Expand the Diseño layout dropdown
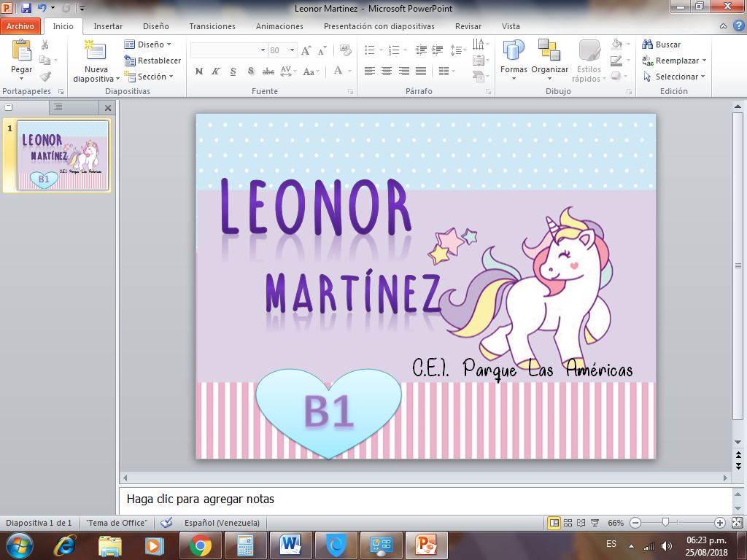Viewport: 747px width, 560px height. (148, 44)
